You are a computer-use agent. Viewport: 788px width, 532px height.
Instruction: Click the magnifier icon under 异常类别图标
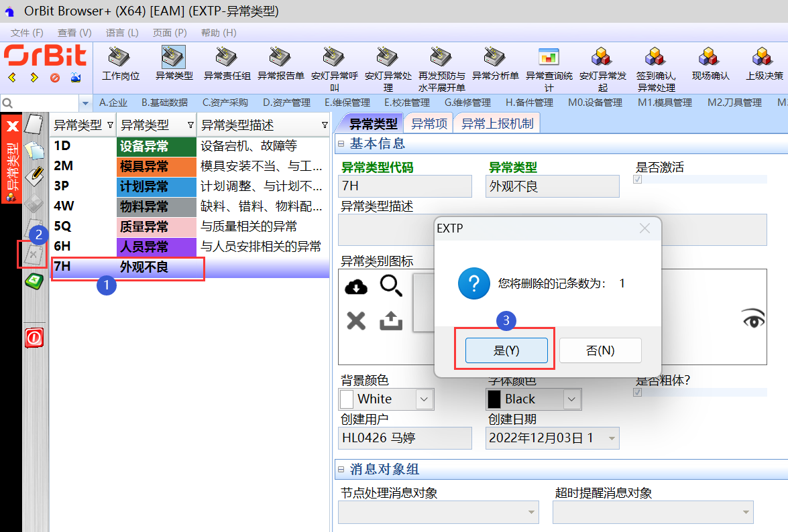(391, 287)
